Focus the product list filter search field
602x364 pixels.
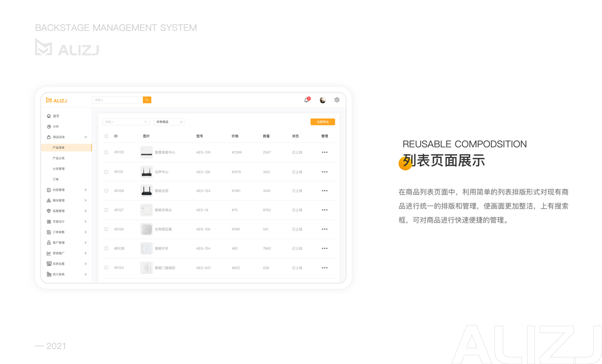pyautogui.click(x=126, y=122)
